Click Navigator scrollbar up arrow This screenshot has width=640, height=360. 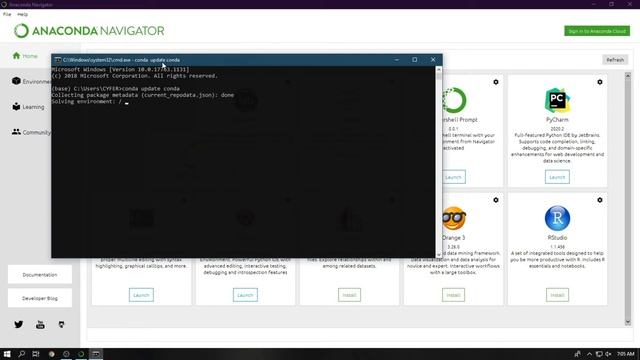click(628, 76)
